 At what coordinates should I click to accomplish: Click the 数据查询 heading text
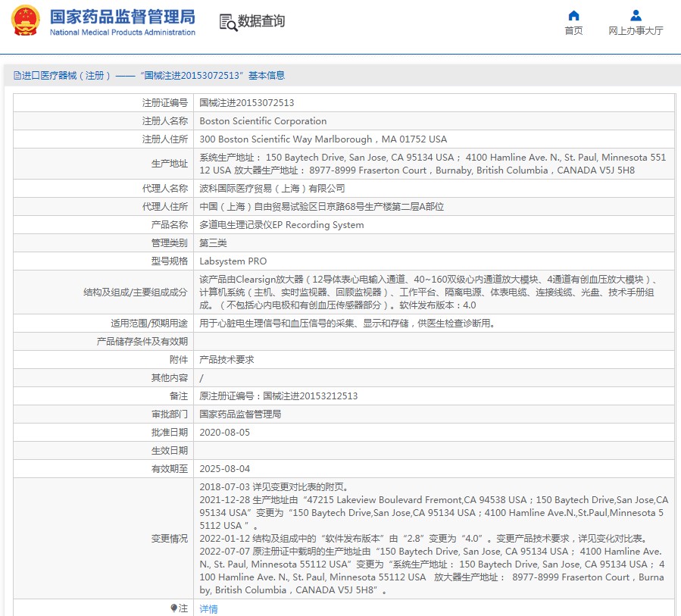point(261,21)
